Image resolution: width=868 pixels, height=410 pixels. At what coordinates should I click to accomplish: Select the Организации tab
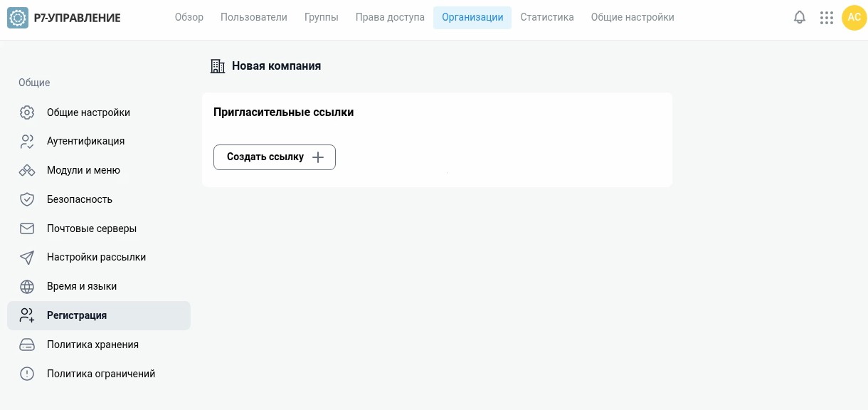(472, 17)
